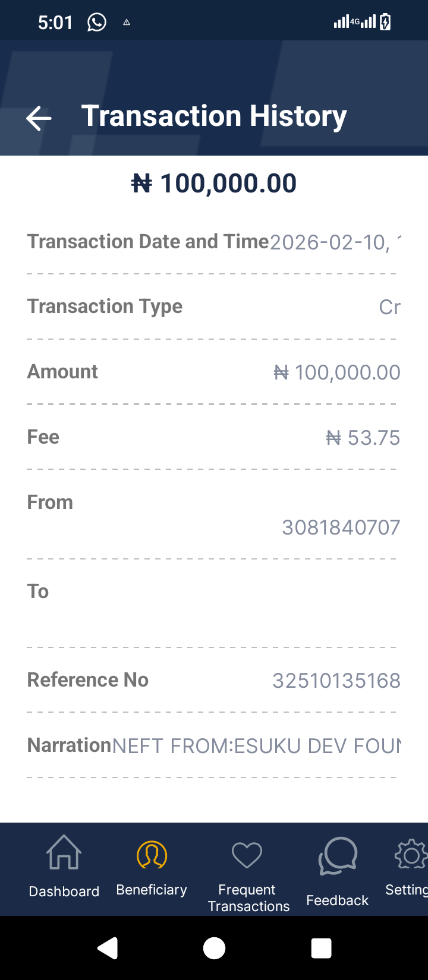Tap the Android recent apps square
This screenshot has width=428, height=980.
pos(321,949)
